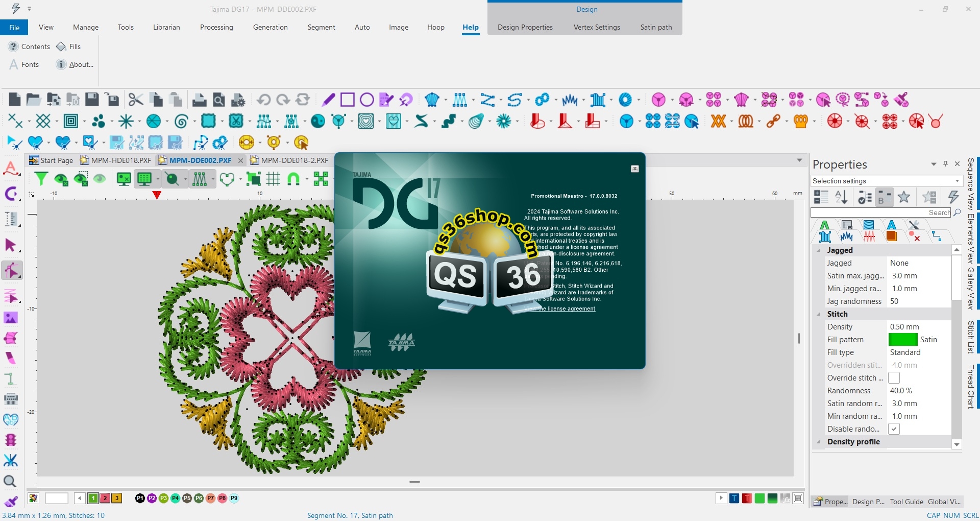Click the Open folder icon
The width and height of the screenshot is (980, 521).
[34, 99]
